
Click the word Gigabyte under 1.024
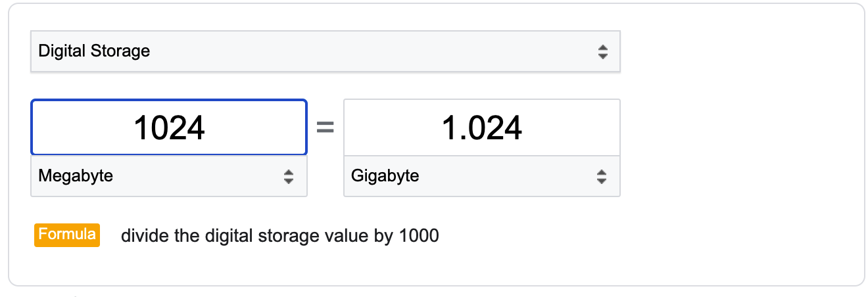click(x=385, y=176)
